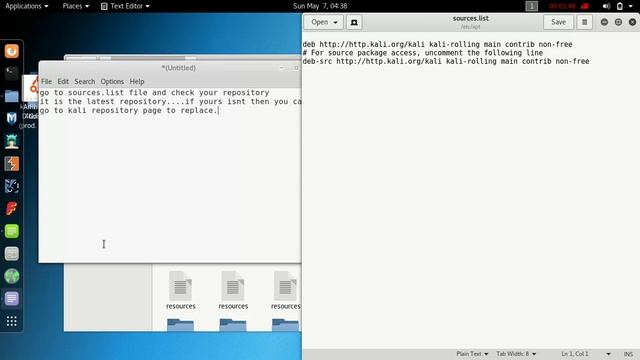Open the second folder below resources
Viewport: 640px width, 360px height.
(233, 325)
